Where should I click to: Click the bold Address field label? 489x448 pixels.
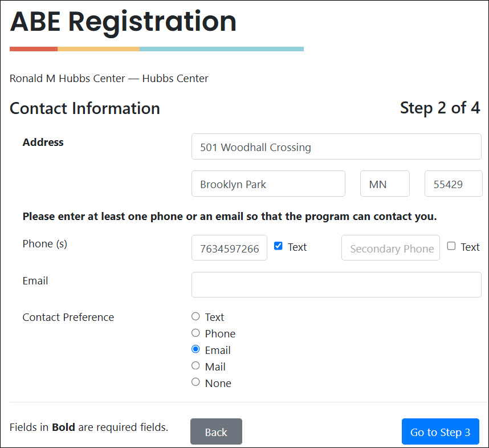click(x=43, y=142)
